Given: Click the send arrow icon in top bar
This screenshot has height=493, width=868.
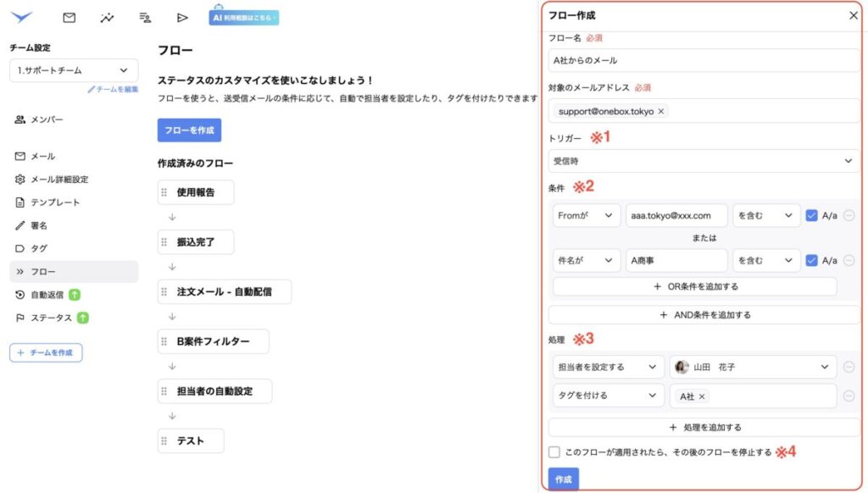Looking at the screenshot, I should 182,17.
